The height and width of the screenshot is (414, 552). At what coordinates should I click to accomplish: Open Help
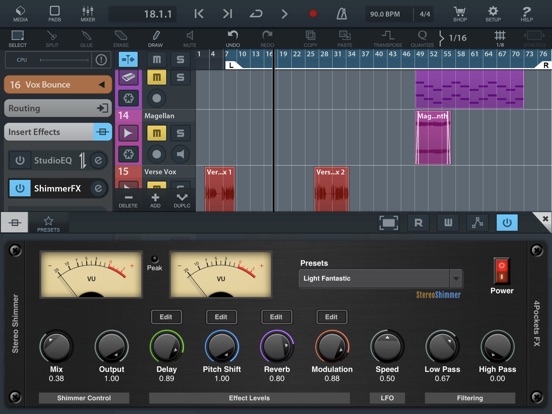(526, 14)
